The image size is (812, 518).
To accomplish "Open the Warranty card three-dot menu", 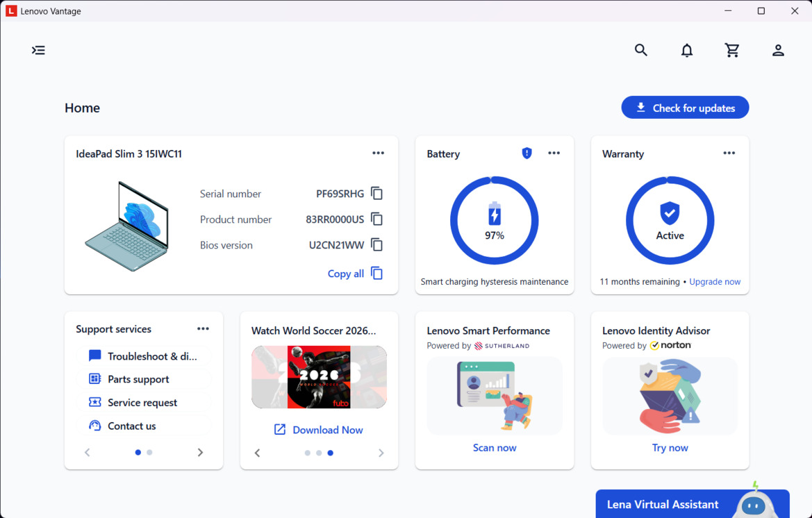I will [x=729, y=153].
